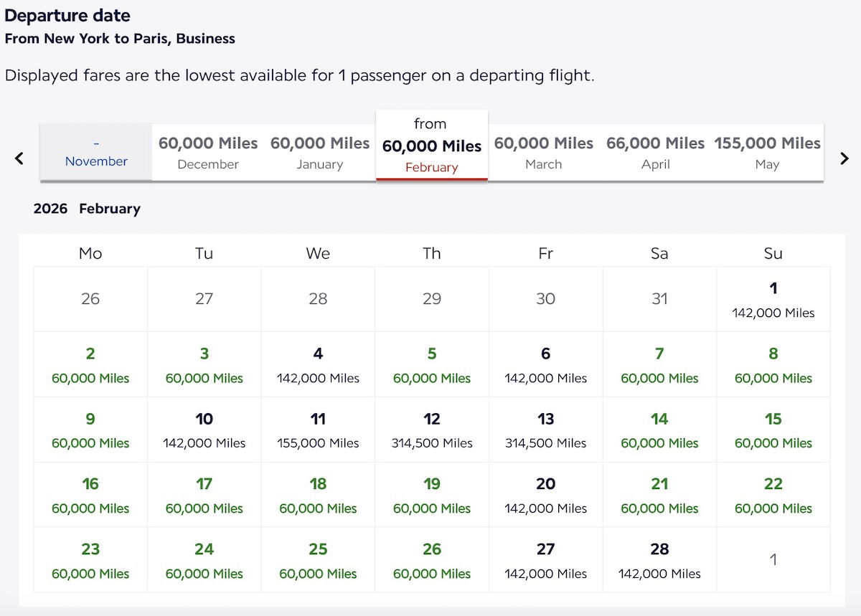861x616 pixels.
Task: Choose the April 66,000 Miles tab
Action: tap(655, 152)
